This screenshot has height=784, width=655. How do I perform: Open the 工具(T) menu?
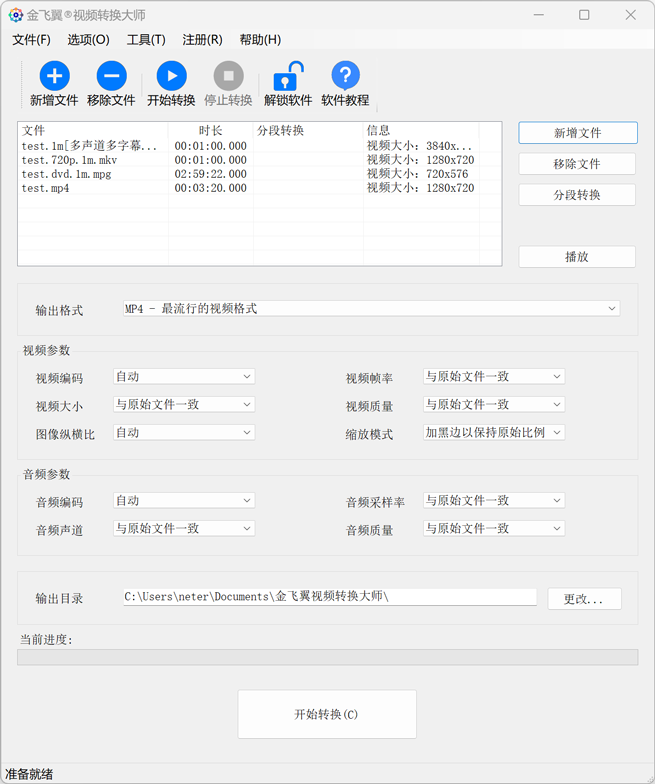tap(146, 40)
